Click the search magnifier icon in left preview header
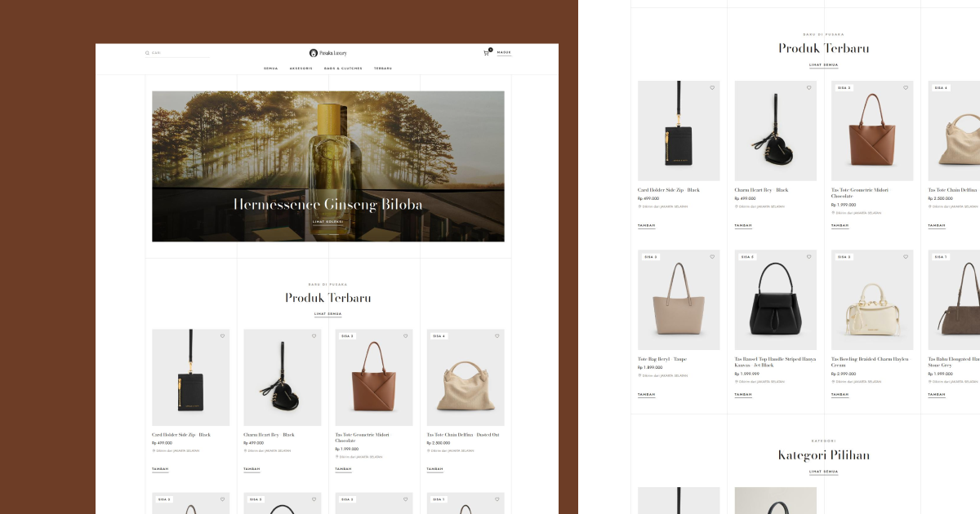The width and height of the screenshot is (980, 514). [x=148, y=53]
